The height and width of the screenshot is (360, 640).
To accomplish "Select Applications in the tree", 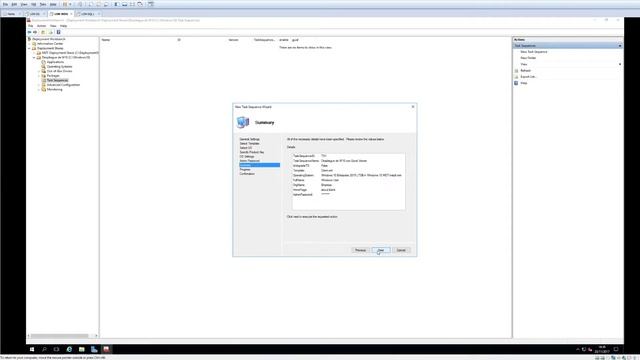I will [x=56, y=62].
